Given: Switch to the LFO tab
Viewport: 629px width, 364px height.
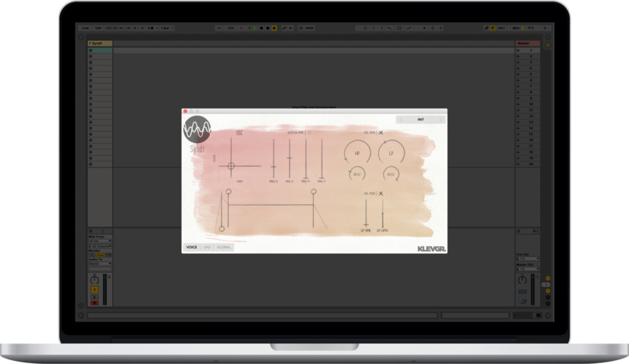Looking at the screenshot, I should pos(207,248).
